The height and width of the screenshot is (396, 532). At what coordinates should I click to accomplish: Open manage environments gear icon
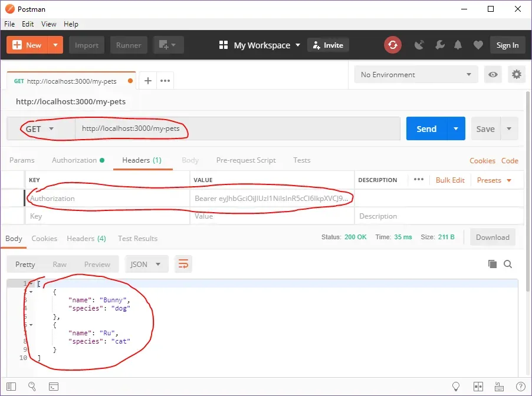517,75
